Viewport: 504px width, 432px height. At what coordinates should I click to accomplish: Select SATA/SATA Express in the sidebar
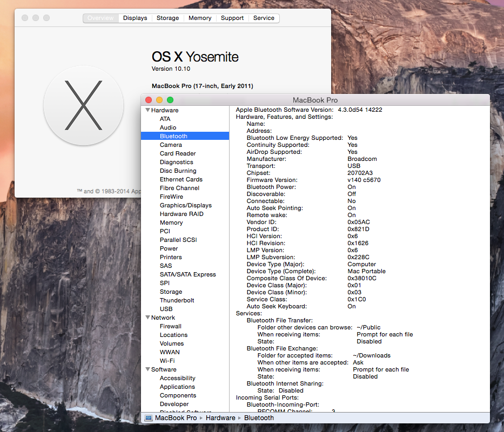pos(187,274)
